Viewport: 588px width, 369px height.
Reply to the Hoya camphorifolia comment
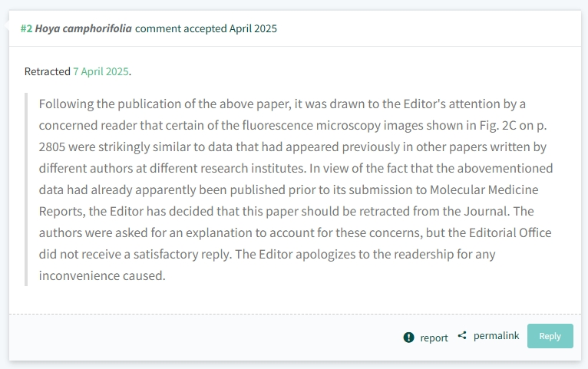pyautogui.click(x=550, y=336)
